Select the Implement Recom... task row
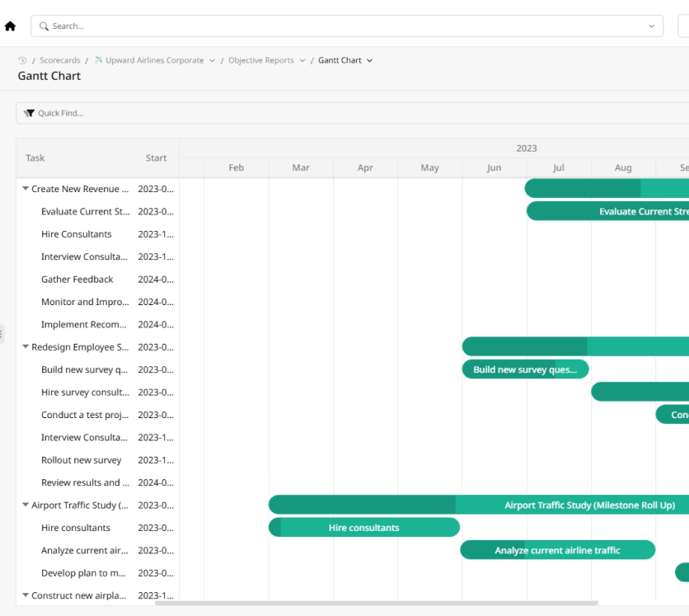Screen dimensions: 689x616 tap(97, 324)
